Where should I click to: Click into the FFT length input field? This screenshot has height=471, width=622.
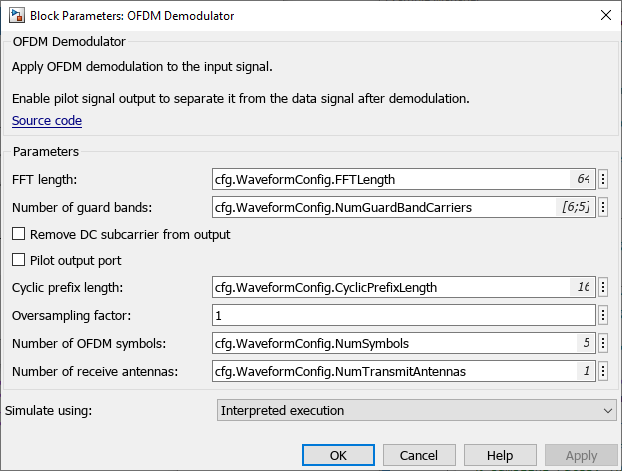tap(390, 180)
